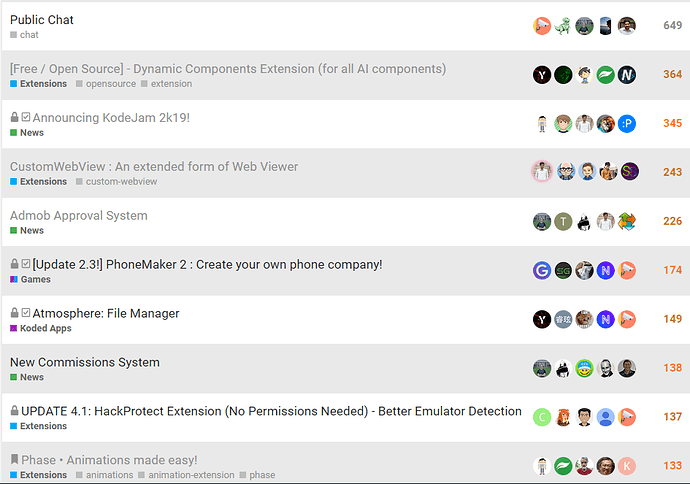Click the solved checkbox icon on PhoneMaker topic

click(26, 264)
